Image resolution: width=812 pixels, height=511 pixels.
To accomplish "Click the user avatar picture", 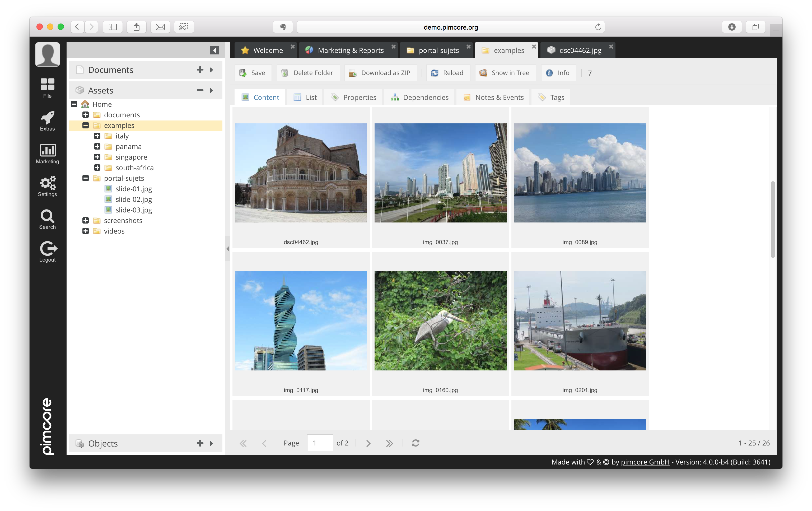I will 47,54.
